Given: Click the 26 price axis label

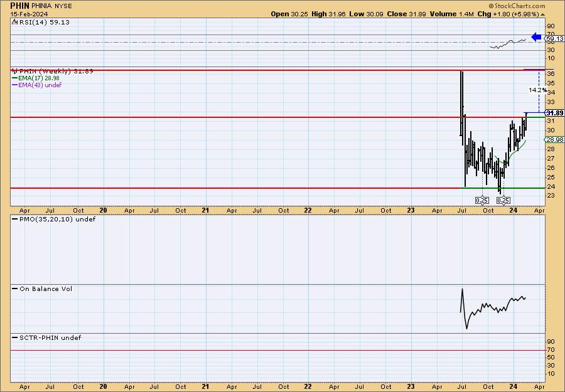Looking at the screenshot, I should (551, 167).
